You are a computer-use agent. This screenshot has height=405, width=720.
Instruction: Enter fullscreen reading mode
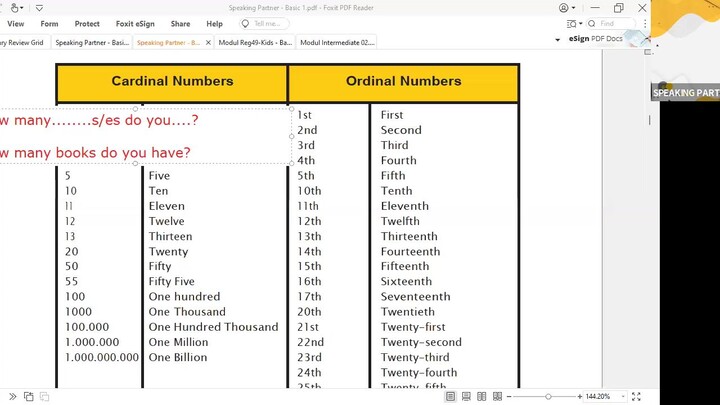pos(636,397)
